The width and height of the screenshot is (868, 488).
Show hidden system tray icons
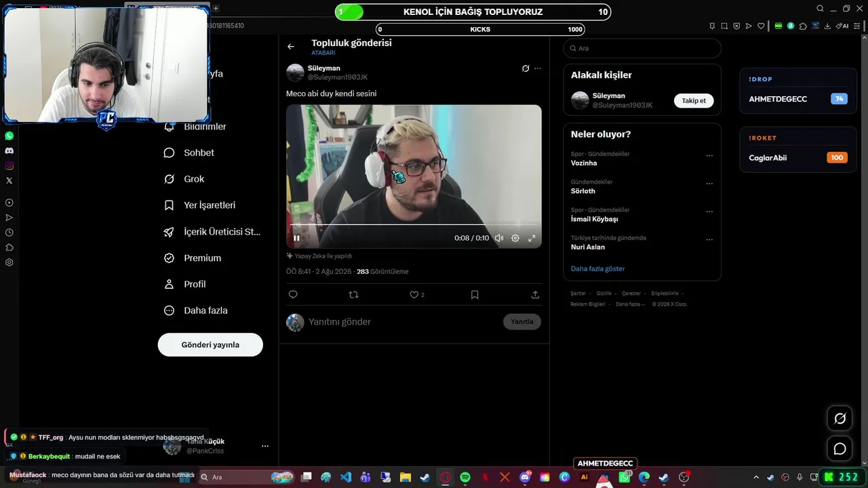pos(756,477)
